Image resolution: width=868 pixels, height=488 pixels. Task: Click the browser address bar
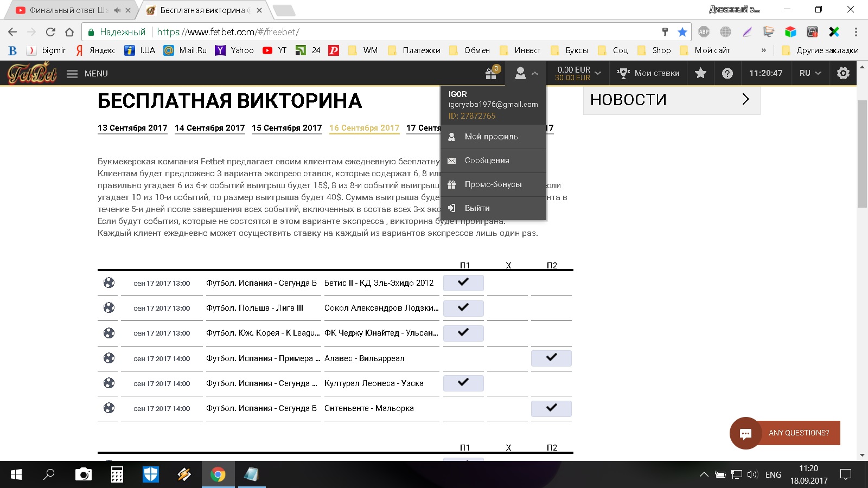pyautogui.click(x=380, y=32)
